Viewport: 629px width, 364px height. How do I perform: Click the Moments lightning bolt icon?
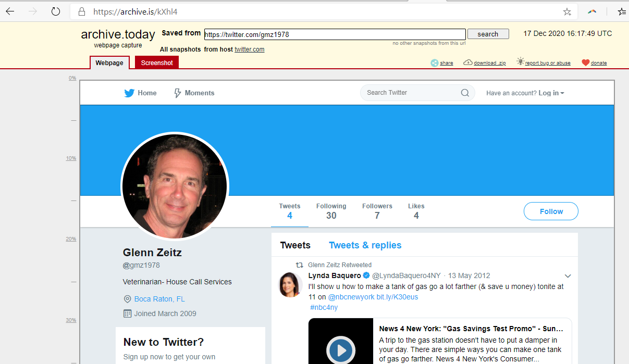point(178,93)
